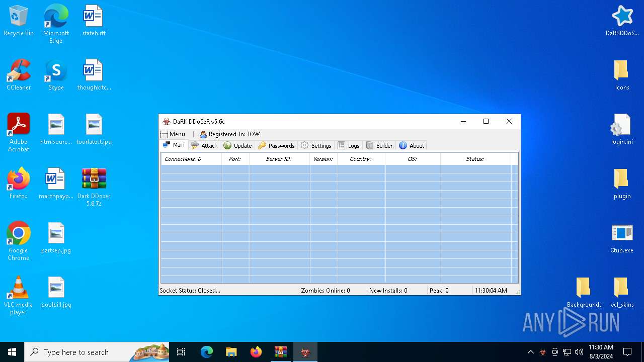The image size is (644, 362).
Task: Click Socket Status: Closed in status bar
Action: click(190, 290)
